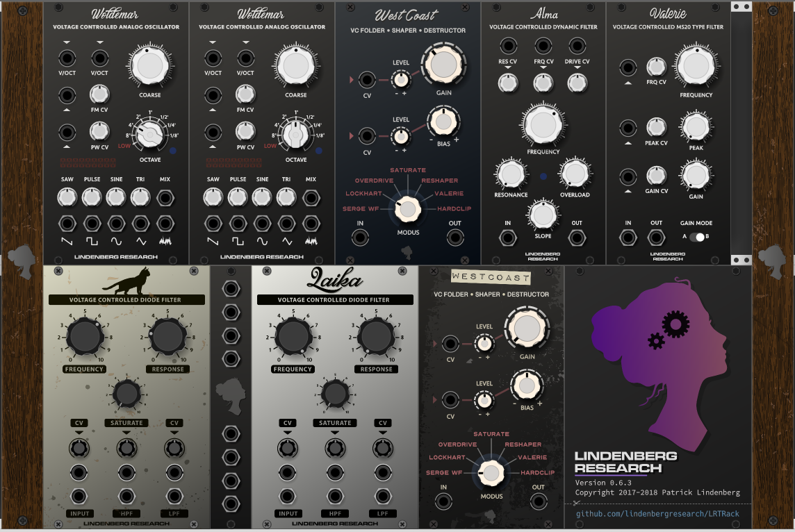Screen dimensions: 795x532
Task: Click the IN jack on aged WESTCOAST module
Action: click(x=443, y=501)
